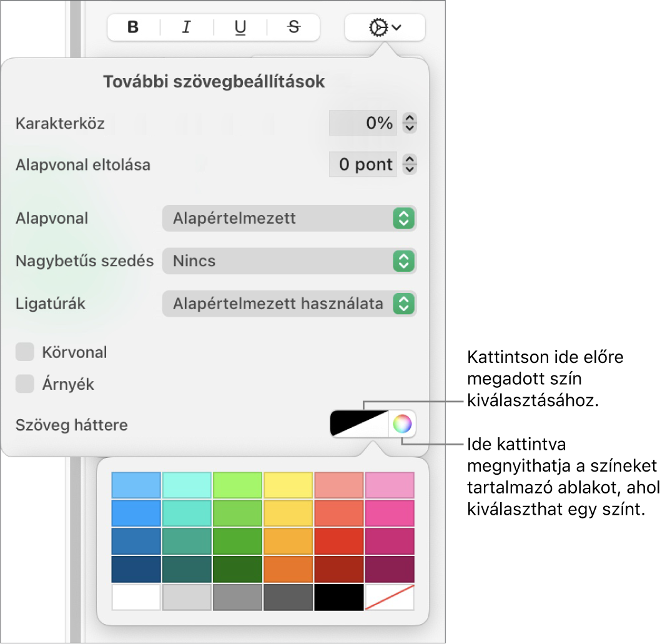Viewport: 670px width, 644px height.
Task: Choose the green swatch in second row
Action: pyautogui.click(x=237, y=513)
